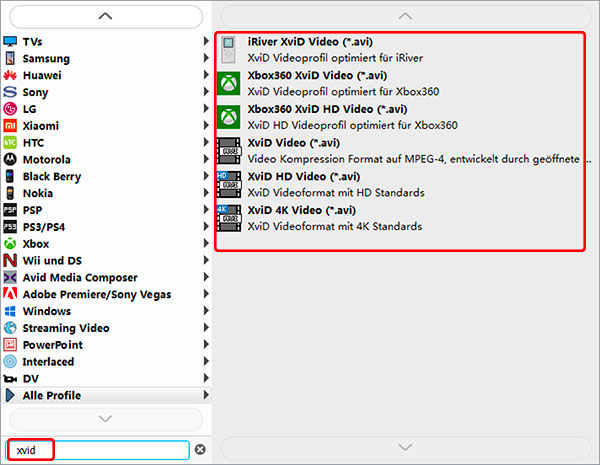The height and width of the screenshot is (465, 600).
Task: Select the DV label
Action: (31, 379)
